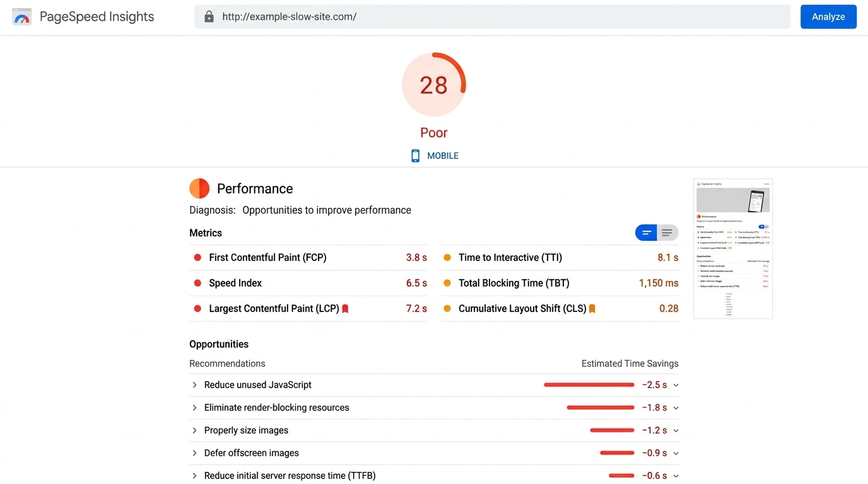Click the 3.8 s FCP value

pyautogui.click(x=416, y=258)
